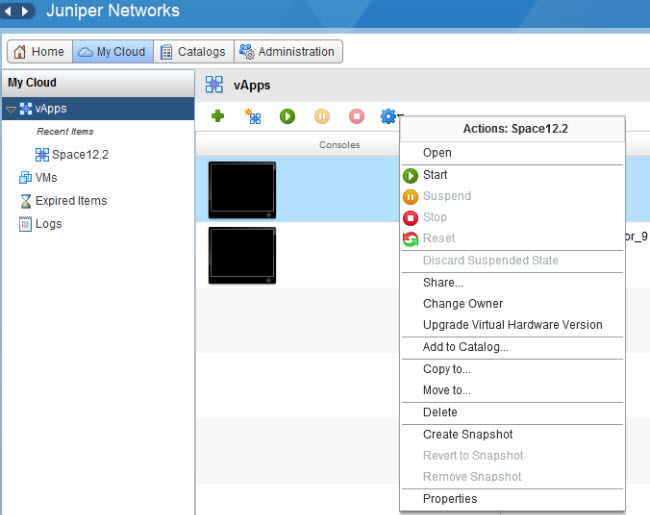
Task: Click the red Stop toolbar icon
Action: coord(357,117)
